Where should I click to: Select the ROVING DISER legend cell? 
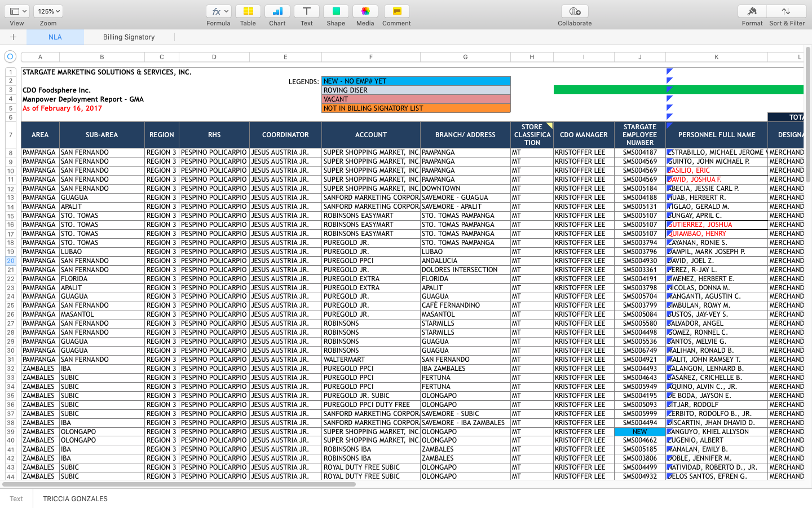416,90
